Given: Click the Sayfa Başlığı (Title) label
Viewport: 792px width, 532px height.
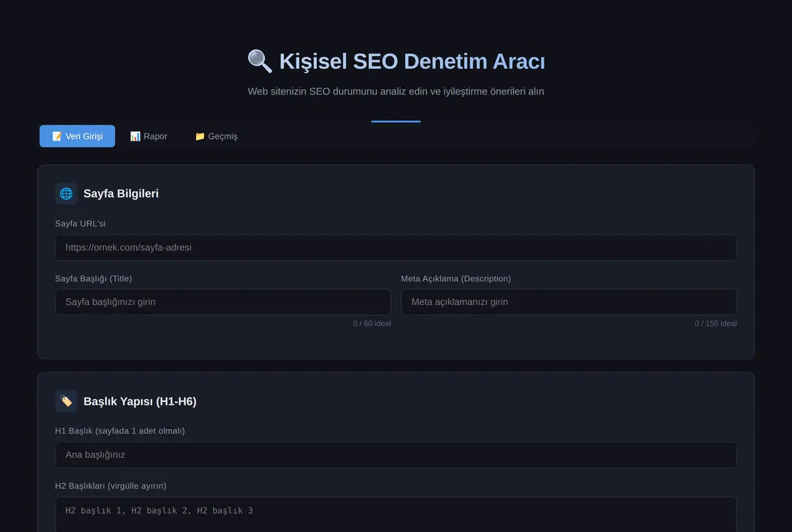Looking at the screenshot, I should 94,279.
